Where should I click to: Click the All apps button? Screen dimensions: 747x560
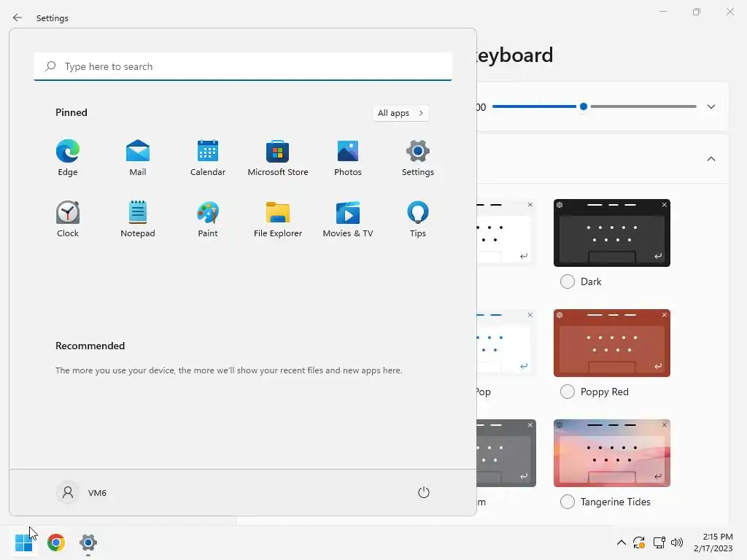coord(400,113)
